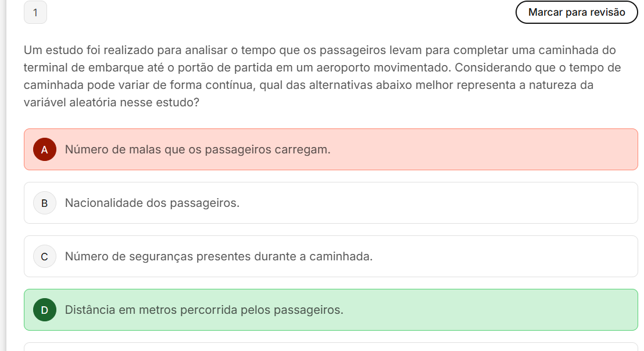Click the question number "1" badge
Screen dimensions: 644x351
pyautogui.click(x=35, y=13)
